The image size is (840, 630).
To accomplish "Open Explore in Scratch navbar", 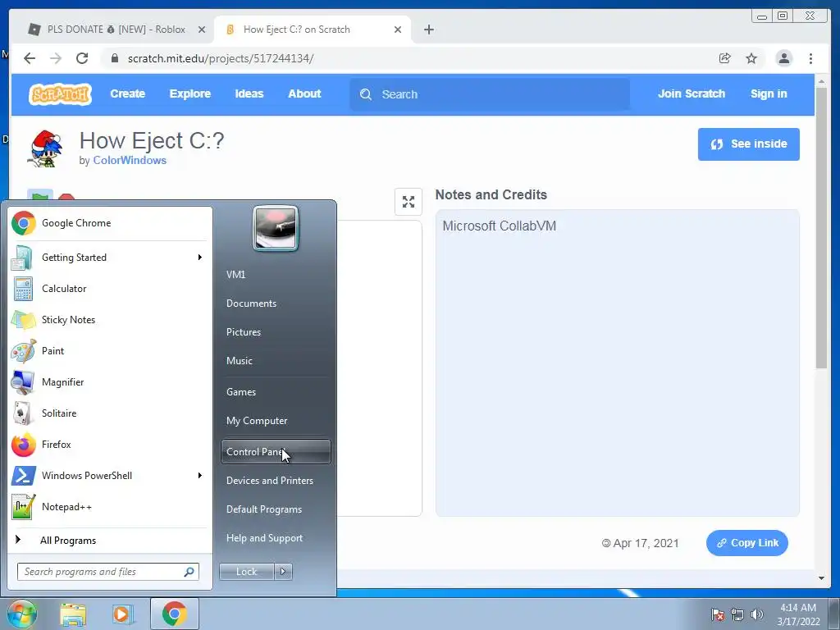I will (190, 94).
